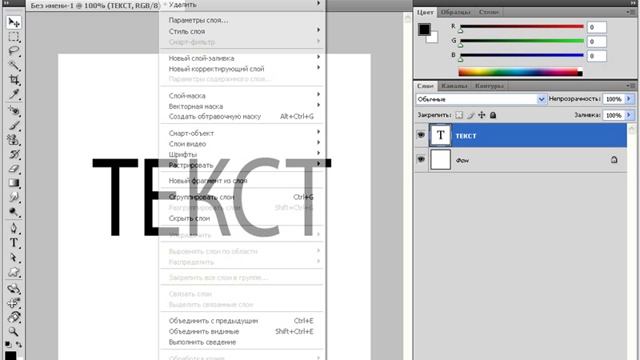640x360 pixels.
Task: Select the 3D Orbit camera tool
Action: 13,303
